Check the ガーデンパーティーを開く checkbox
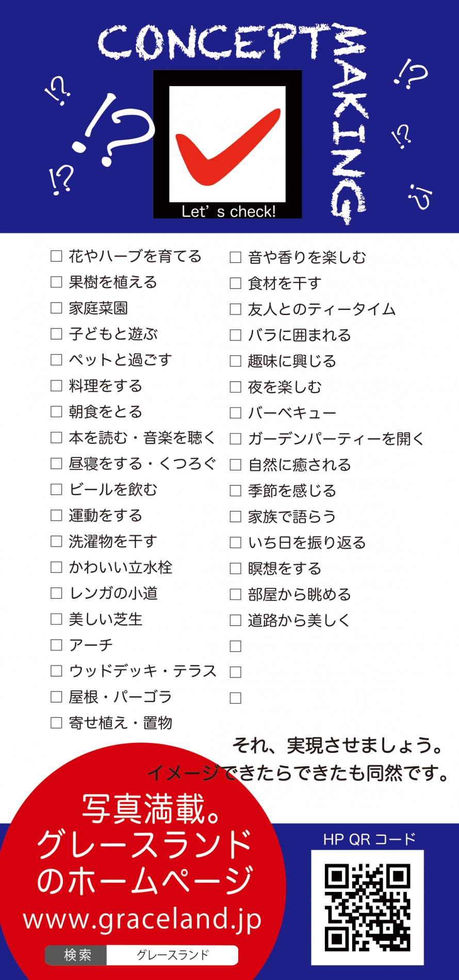Screen dimensions: 459x980 [x=235, y=438]
